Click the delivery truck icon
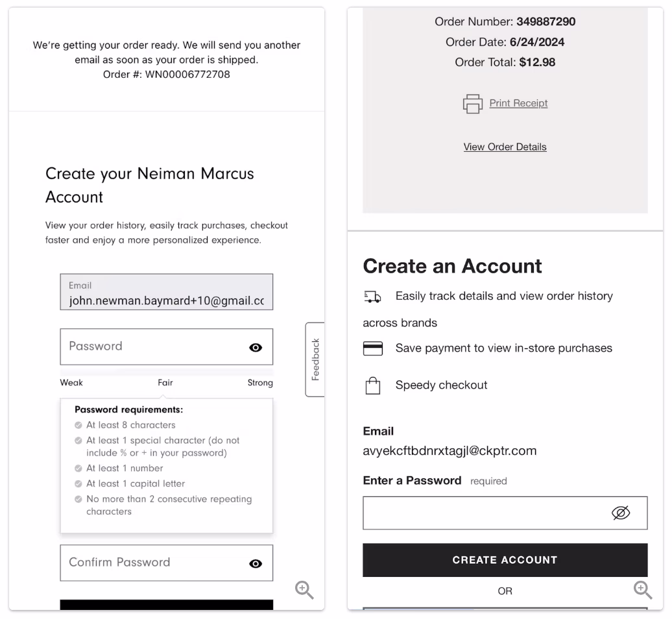672x619 pixels. (372, 297)
